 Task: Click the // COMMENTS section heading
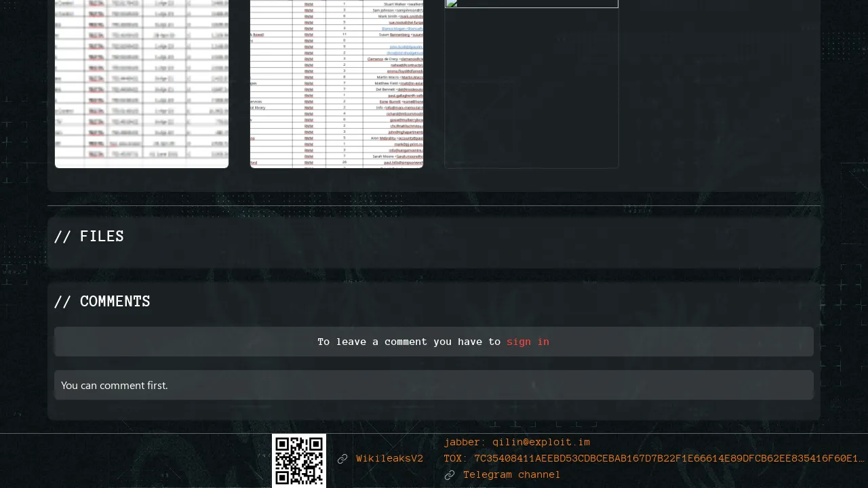click(102, 302)
